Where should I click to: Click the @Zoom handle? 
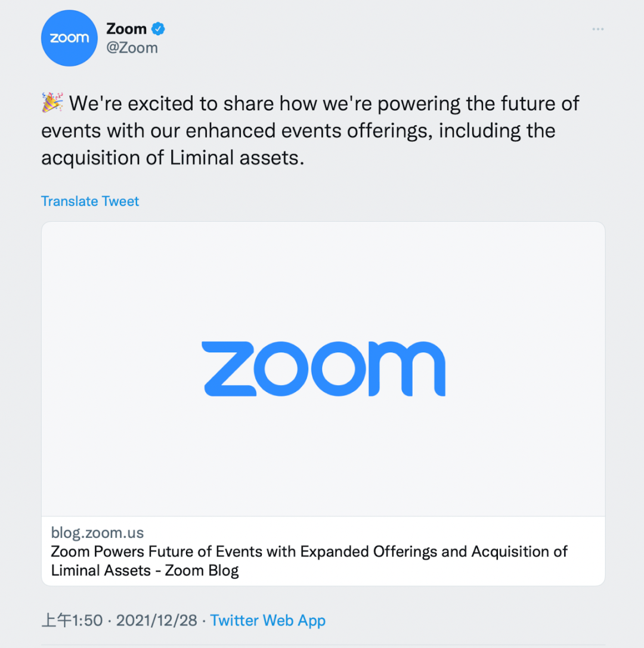coord(132,48)
